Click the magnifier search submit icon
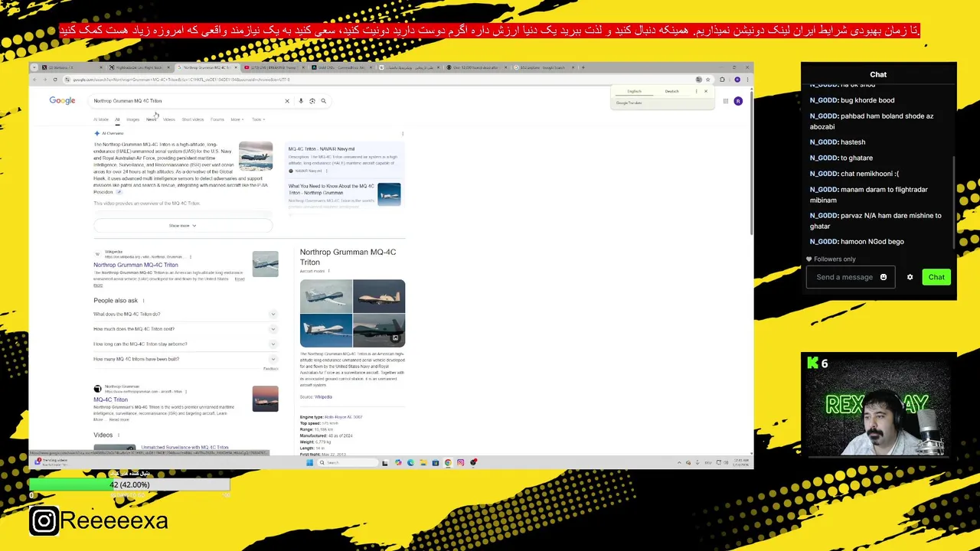Screen dimensions: 980x551 [323, 101]
